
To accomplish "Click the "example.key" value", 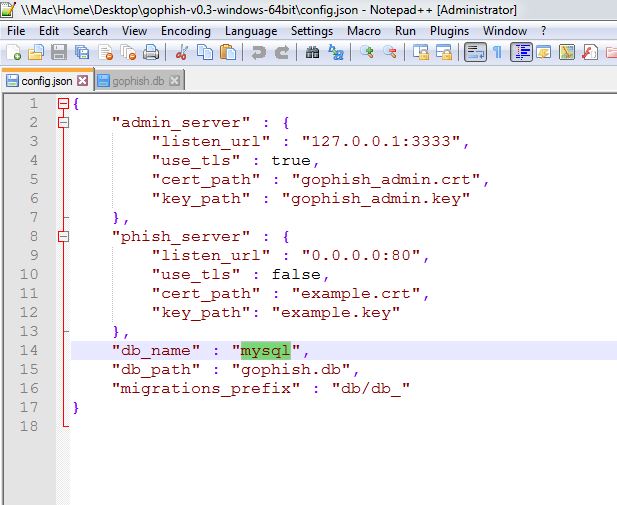I will pos(336,313).
